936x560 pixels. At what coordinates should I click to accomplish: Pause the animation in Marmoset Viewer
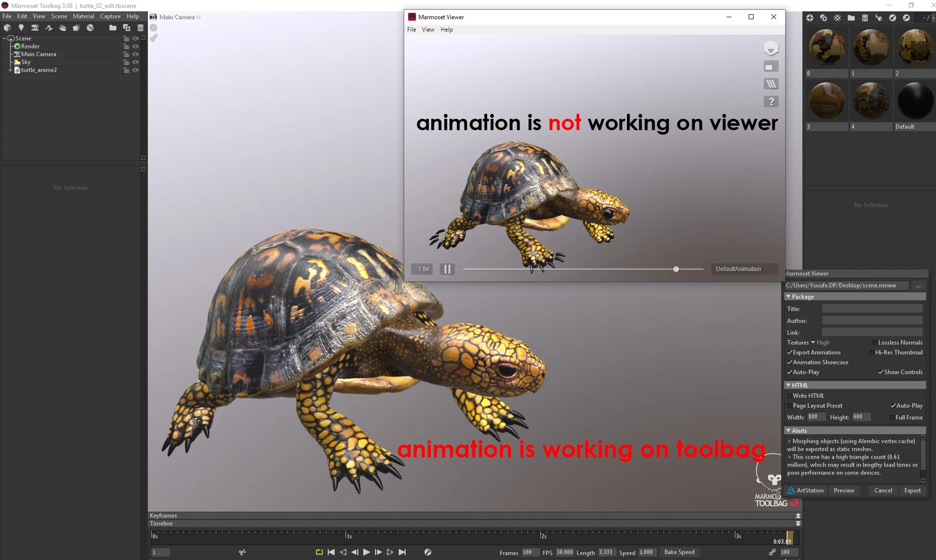point(447,269)
